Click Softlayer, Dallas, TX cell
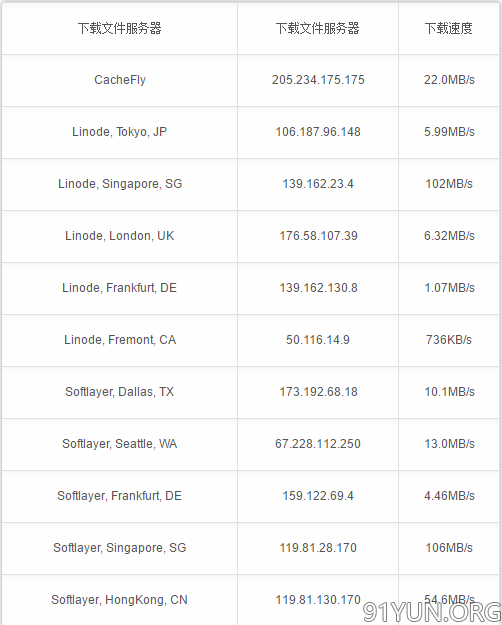Viewport: 502px width, 625px height. tap(120, 392)
